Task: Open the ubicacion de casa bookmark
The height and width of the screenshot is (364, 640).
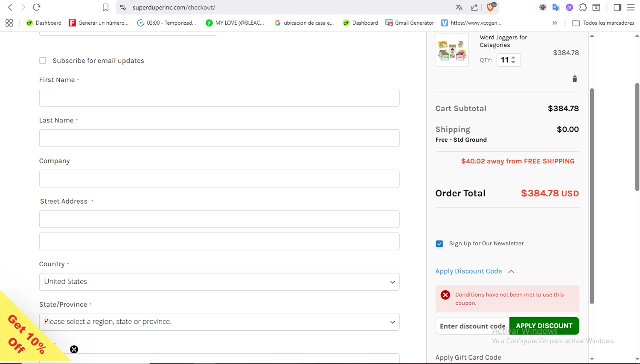Action: pyautogui.click(x=304, y=23)
